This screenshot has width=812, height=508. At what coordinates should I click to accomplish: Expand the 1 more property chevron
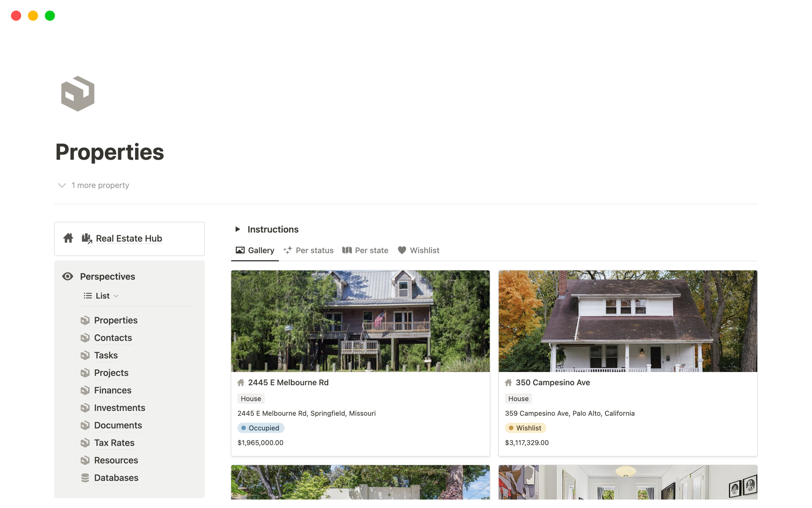[x=62, y=185]
